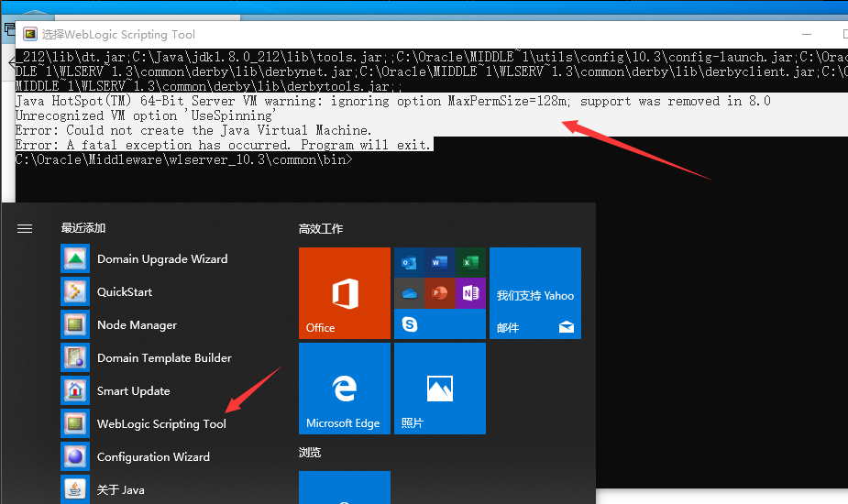This screenshot has width=848, height=504.
Task: Open OneDrive in the Office tile group
Action: coord(410,293)
